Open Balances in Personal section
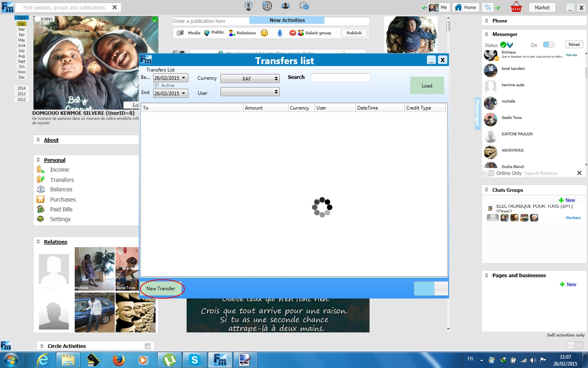Viewport: 588px width, 368px height. coord(61,189)
